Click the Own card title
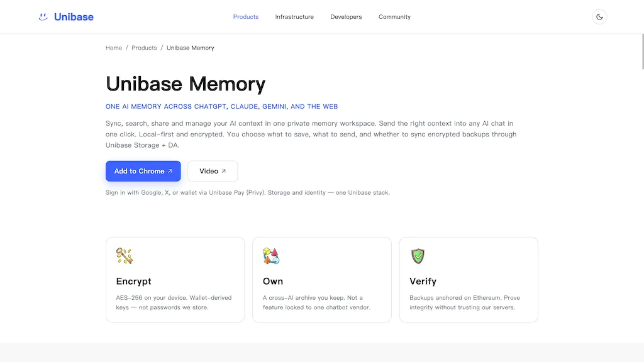Screen dimensions: 644x362 point(273,281)
